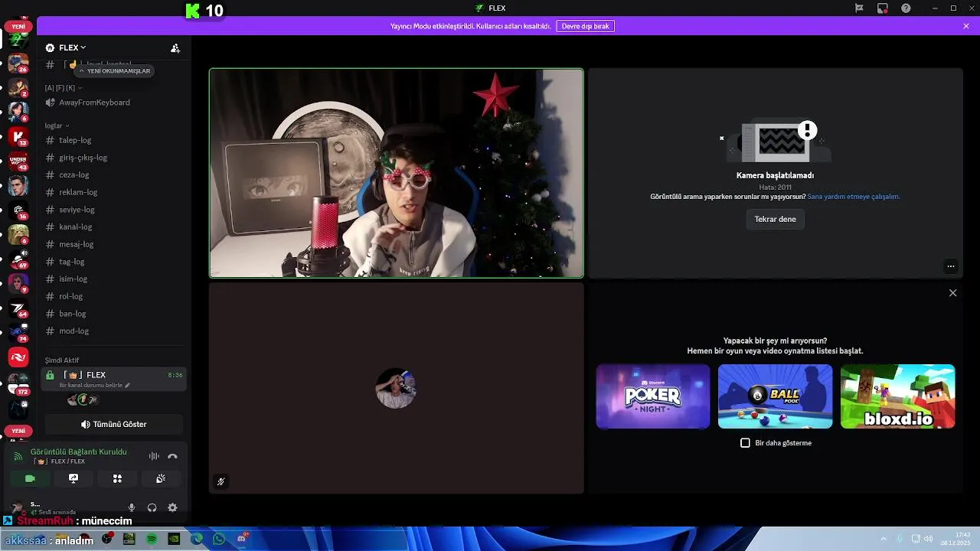Click the muted microphone icon on bottom tile
The width and height of the screenshot is (980, 551).
coord(220,481)
